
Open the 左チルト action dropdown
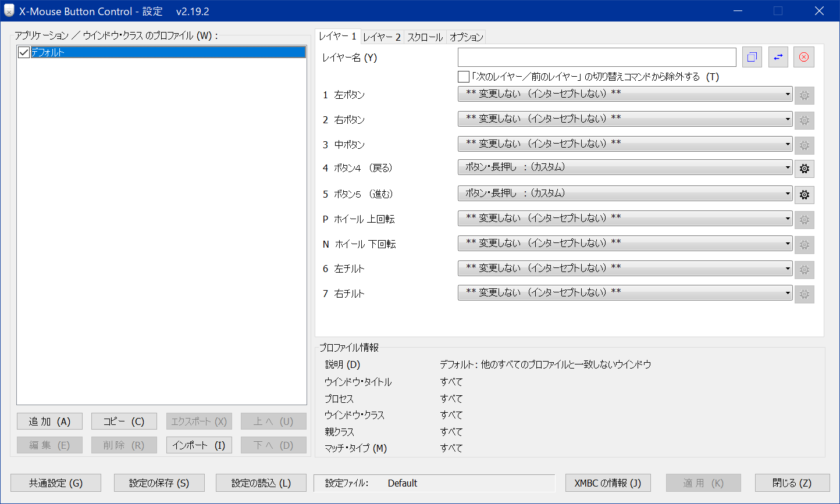point(625,268)
